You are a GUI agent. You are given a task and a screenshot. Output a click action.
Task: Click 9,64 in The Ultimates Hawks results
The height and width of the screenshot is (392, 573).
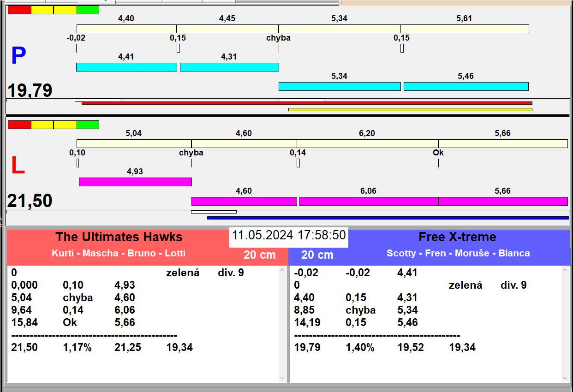pyautogui.click(x=21, y=310)
